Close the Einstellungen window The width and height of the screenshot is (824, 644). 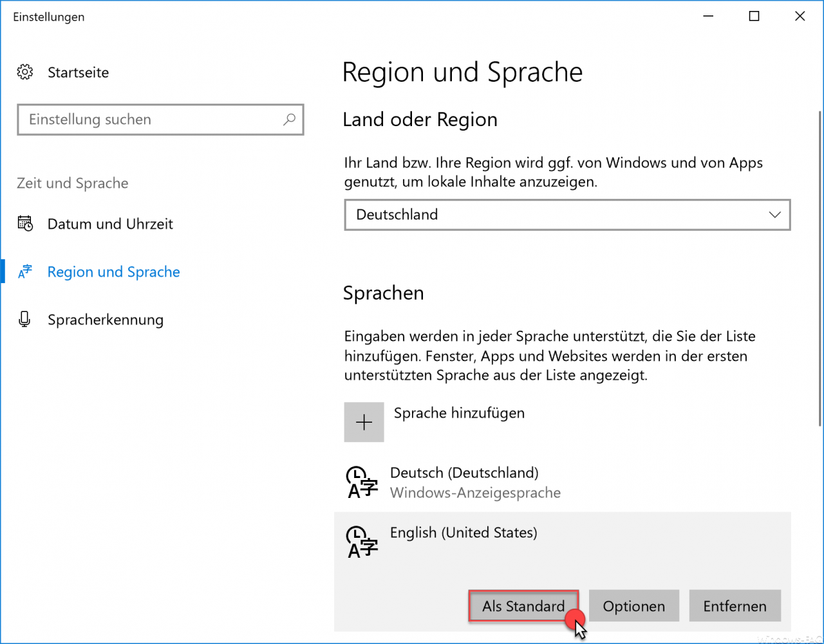[800, 17]
